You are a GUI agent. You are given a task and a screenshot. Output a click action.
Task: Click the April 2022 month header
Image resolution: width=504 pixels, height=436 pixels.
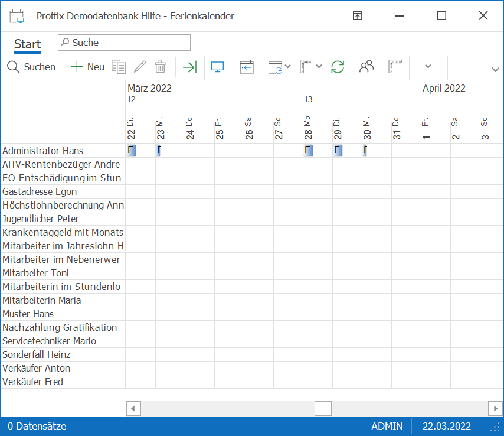click(x=444, y=88)
